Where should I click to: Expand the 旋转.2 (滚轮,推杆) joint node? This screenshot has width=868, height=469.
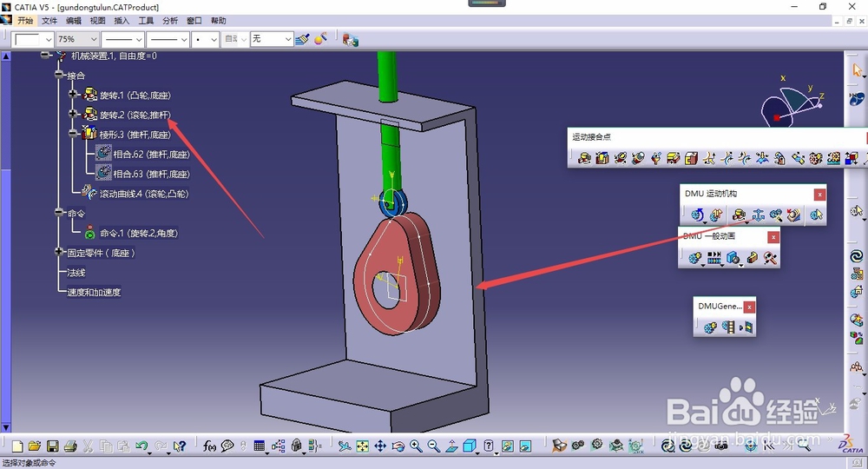click(x=73, y=114)
